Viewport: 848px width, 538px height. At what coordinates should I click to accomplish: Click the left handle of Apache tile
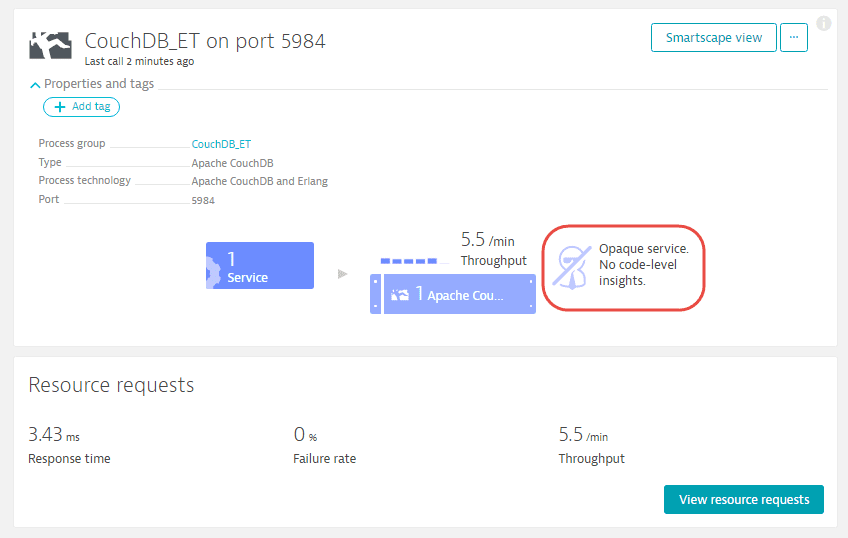click(x=375, y=294)
